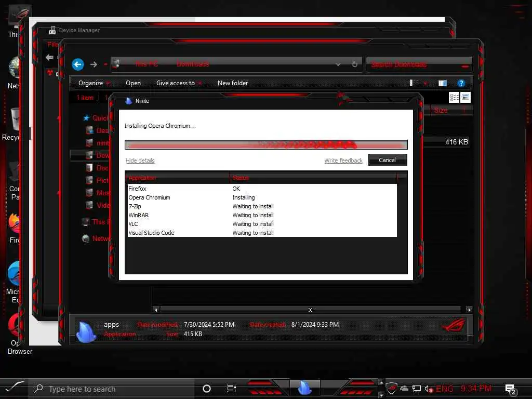Open network tray icon
This screenshot has height=399, width=532.
click(416, 389)
